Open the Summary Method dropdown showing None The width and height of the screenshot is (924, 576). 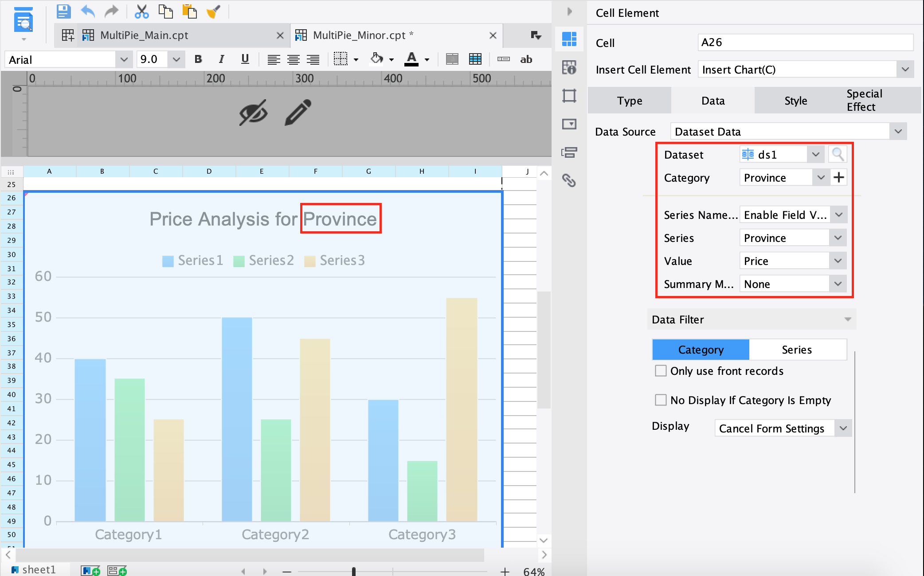point(838,284)
